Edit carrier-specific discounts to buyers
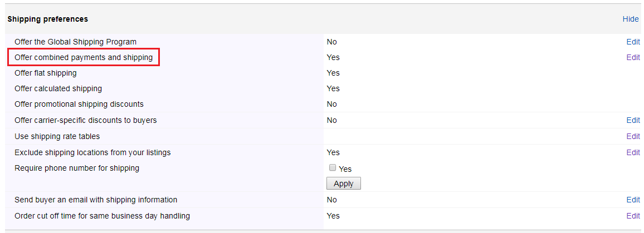This screenshot has height=233, width=644. [633, 120]
